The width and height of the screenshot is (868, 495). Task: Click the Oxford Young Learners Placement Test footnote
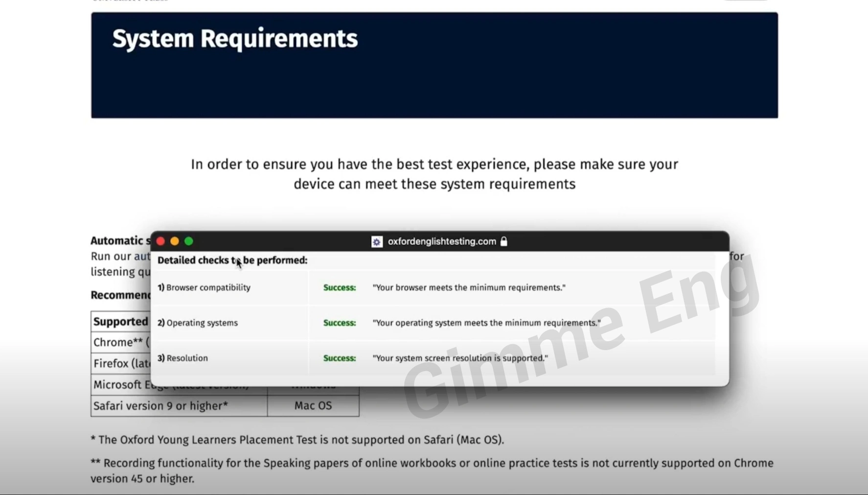click(297, 440)
